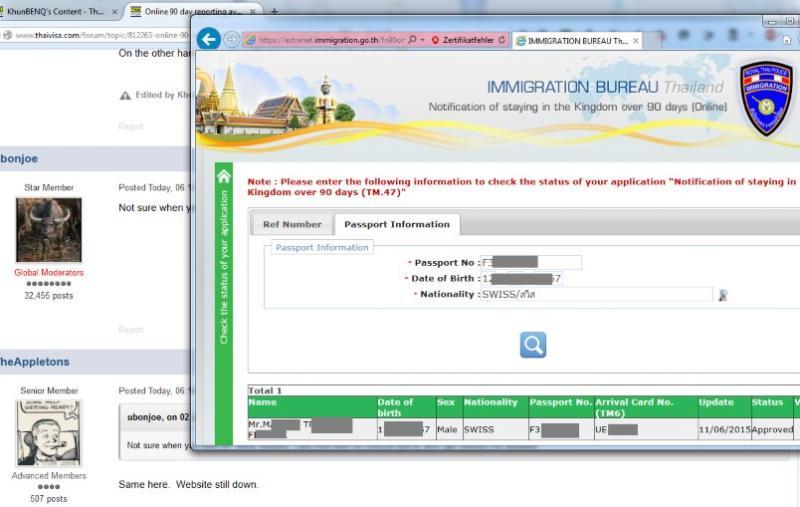800x507 pixels.
Task: Click 'Senior Member' rank text
Action: tap(49, 390)
